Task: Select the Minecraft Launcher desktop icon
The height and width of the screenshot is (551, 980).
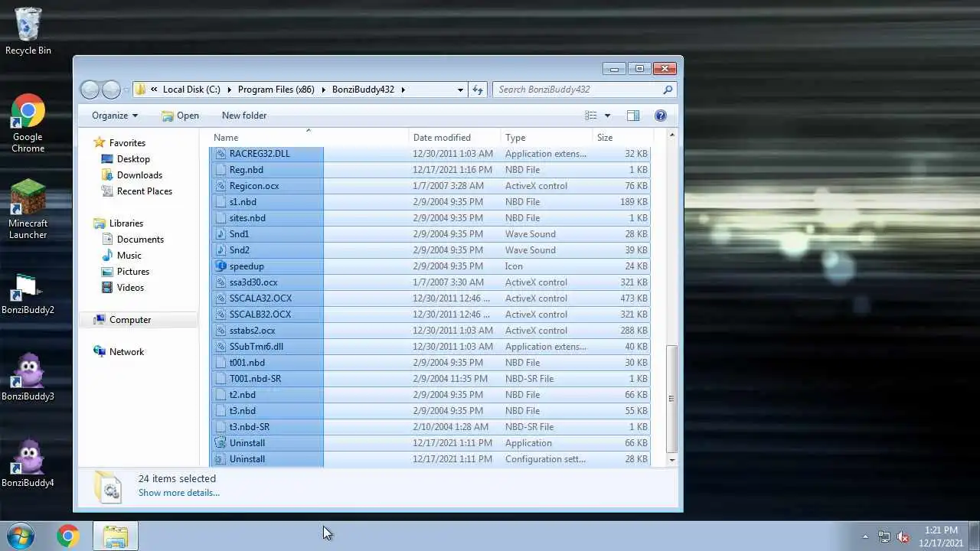Action: (x=28, y=210)
